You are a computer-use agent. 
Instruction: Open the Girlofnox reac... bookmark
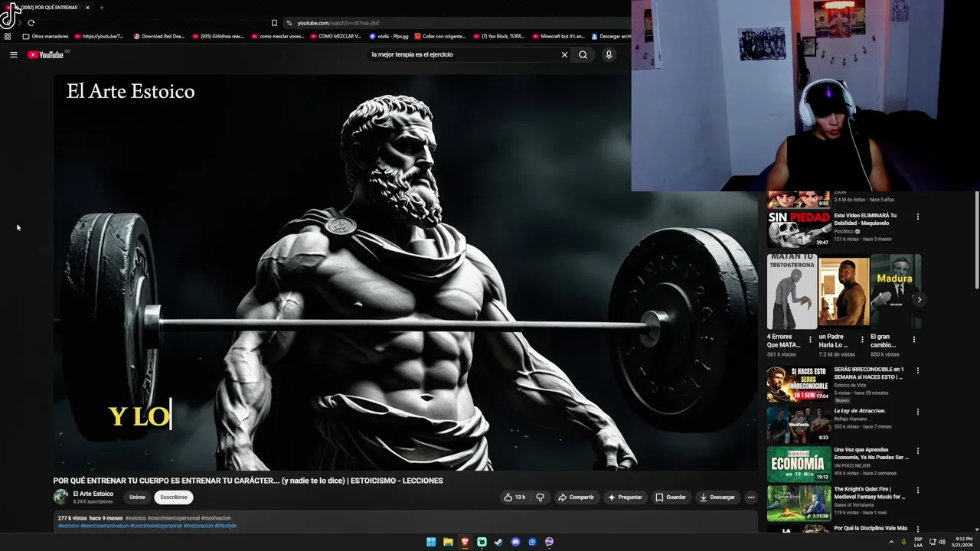point(218,36)
